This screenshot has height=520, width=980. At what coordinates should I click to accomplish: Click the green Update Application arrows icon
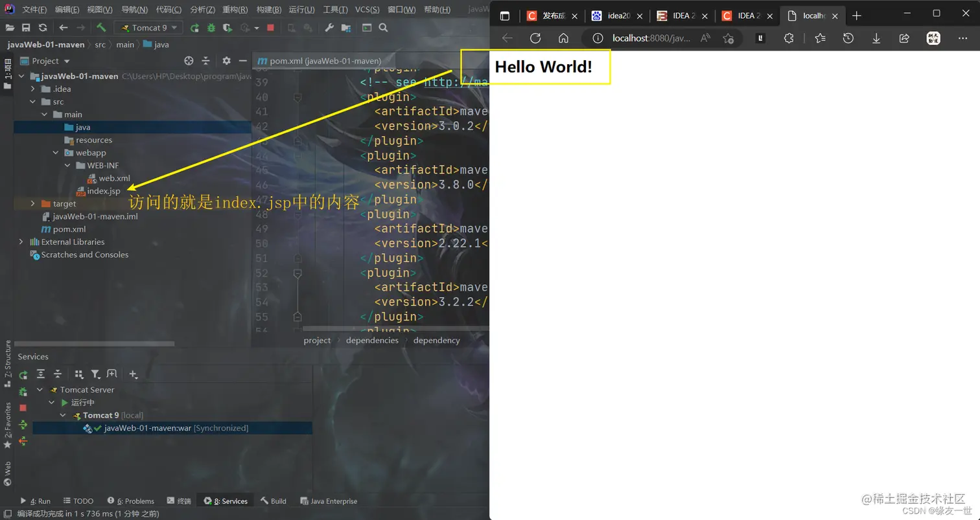(x=23, y=425)
